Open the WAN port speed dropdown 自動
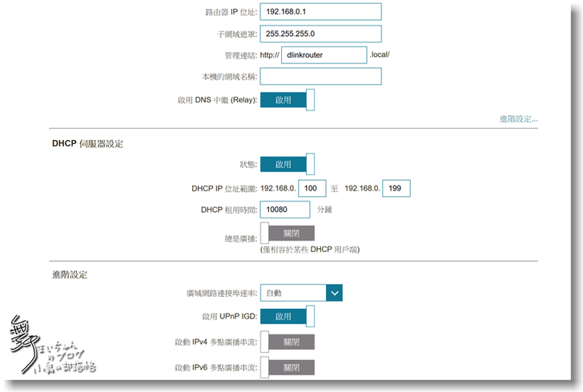The height and width of the screenshot is (392, 583). (301, 293)
